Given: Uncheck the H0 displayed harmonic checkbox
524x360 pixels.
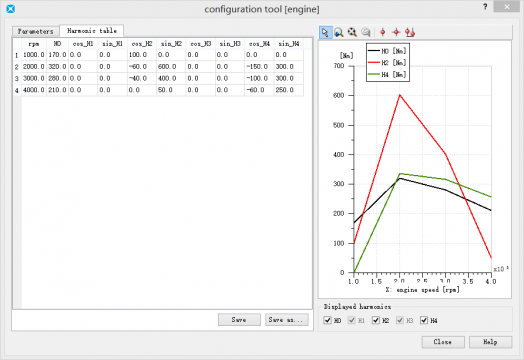Looking at the screenshot, I should click(328, 320).
